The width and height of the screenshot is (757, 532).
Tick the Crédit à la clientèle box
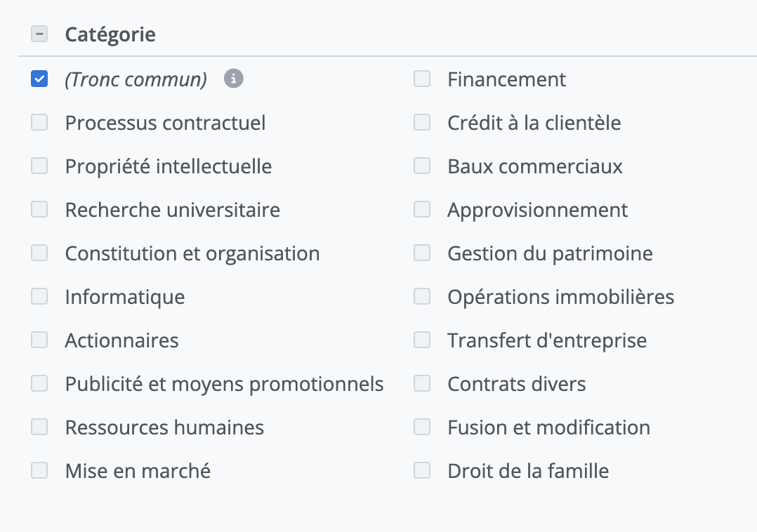click(x=422, y=123)
